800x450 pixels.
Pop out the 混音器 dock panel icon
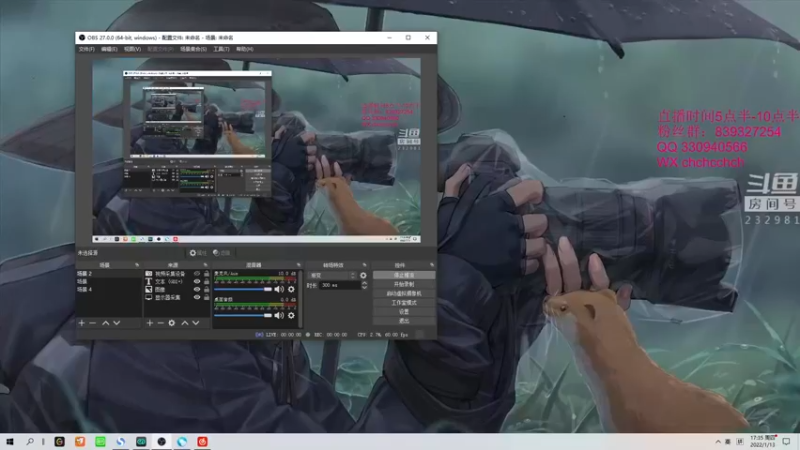point(298,265)
